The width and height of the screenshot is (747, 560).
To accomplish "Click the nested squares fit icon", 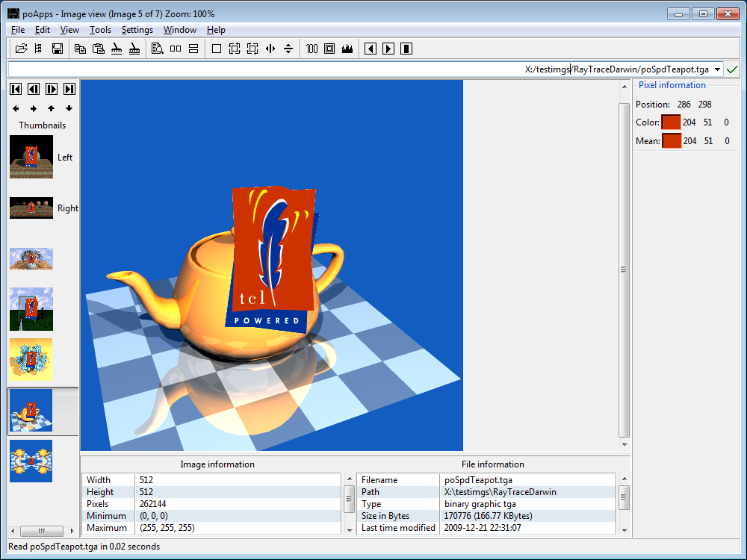I will coord(329,49).
